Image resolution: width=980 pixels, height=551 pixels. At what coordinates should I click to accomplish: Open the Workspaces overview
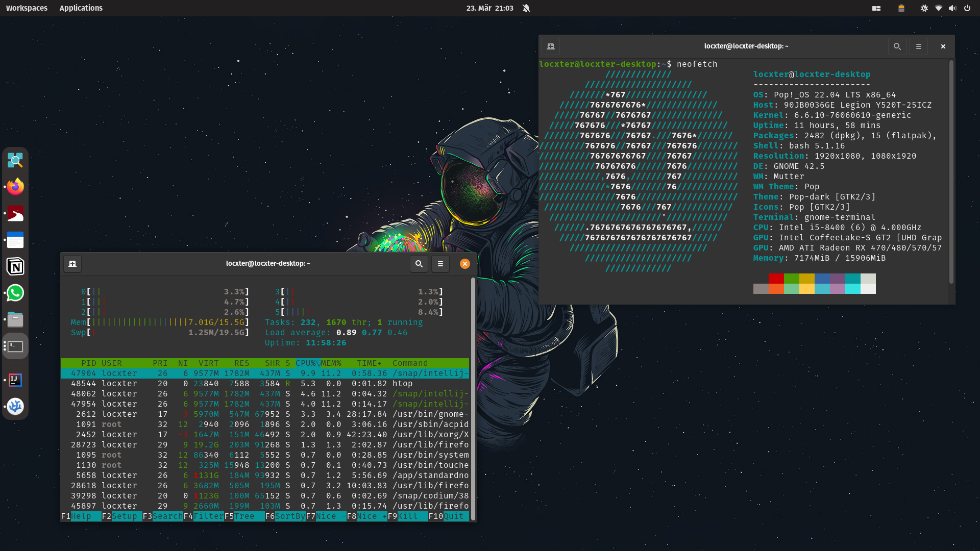27,8
